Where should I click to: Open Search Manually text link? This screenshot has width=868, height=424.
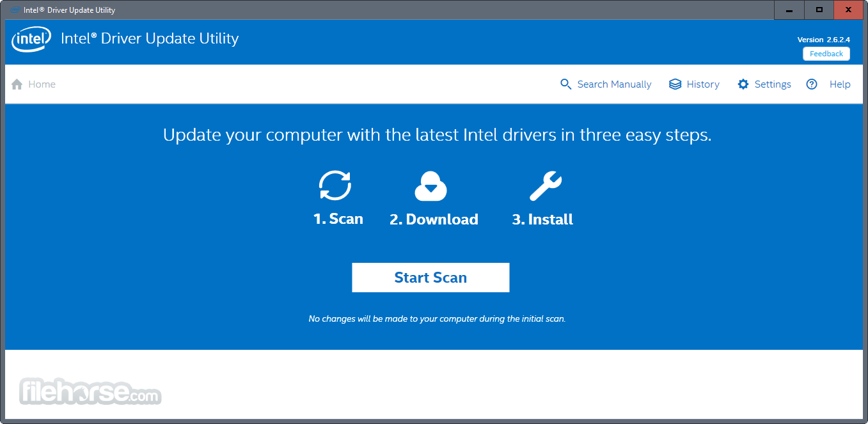click(x=614, y=84)
